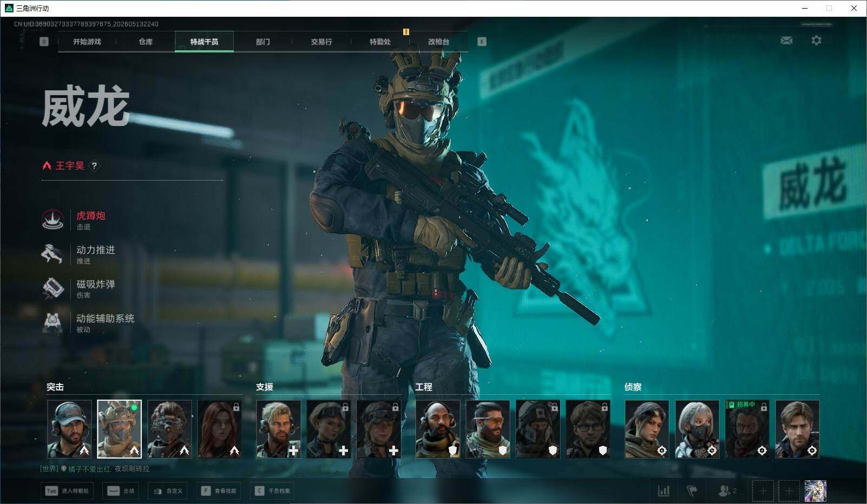This screenshot has width=867, height=504.
Task: Select the 动能辅助系统 passive skill icon
Action: pos(53,322)
